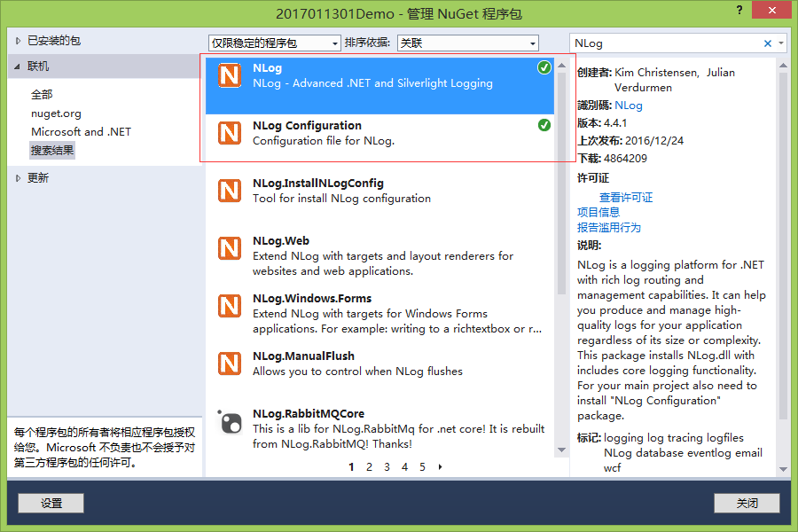Click the NLog.RabbitMQCore package icon
798x532 pixels.
(230, 421)
